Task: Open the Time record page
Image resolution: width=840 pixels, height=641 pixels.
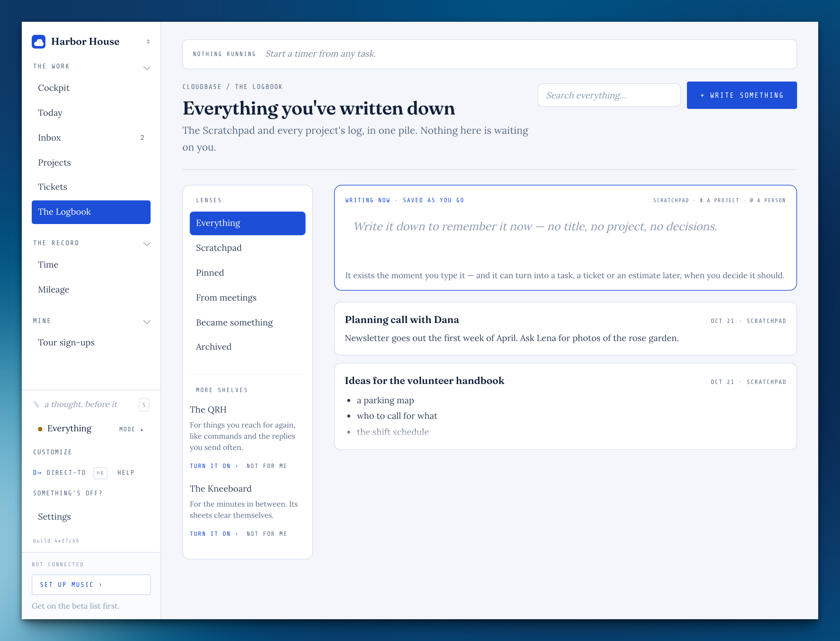Action: (91, 264)
